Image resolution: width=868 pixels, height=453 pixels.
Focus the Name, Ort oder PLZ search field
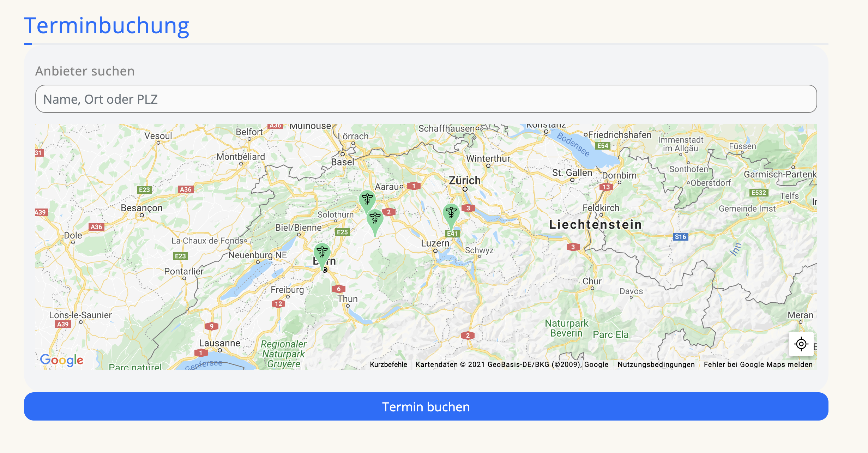click(426, 99)
